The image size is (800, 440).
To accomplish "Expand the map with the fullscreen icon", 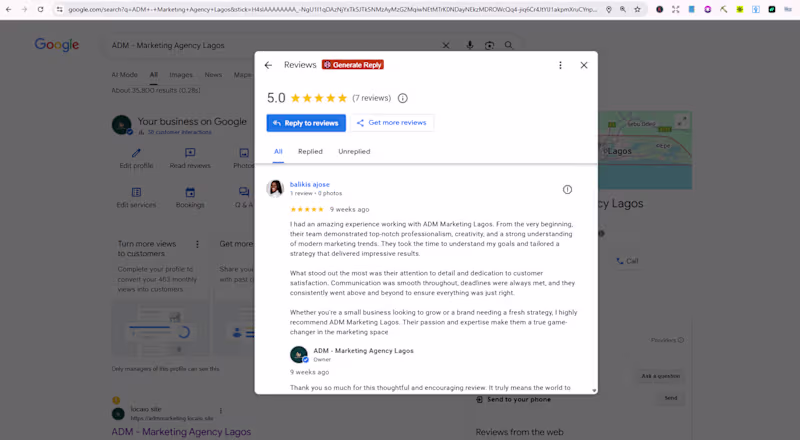I will click(682, 121).
